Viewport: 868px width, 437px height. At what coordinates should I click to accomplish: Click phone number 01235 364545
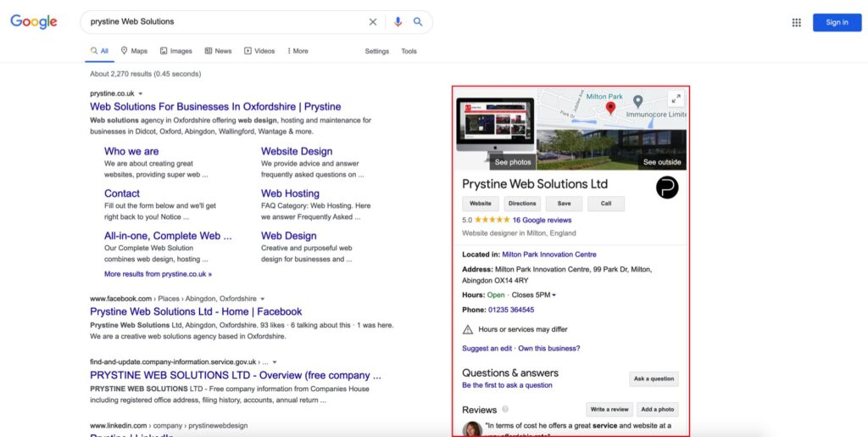point(511,311)
